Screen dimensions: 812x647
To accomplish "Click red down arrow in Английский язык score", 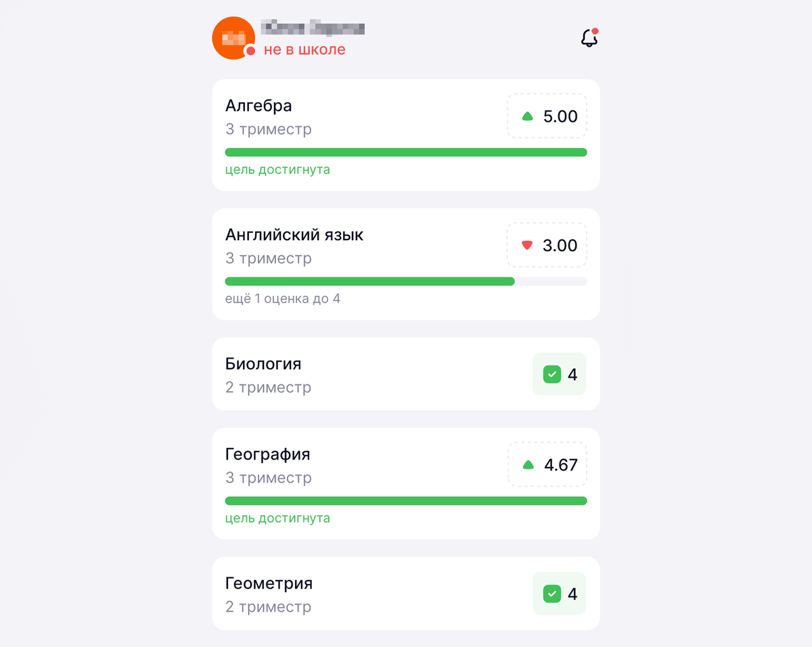I will pos(528,245).
